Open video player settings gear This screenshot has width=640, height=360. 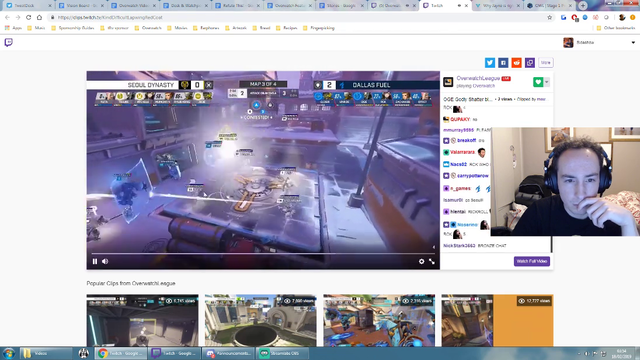pyautogui.click(x=421, y=261)
